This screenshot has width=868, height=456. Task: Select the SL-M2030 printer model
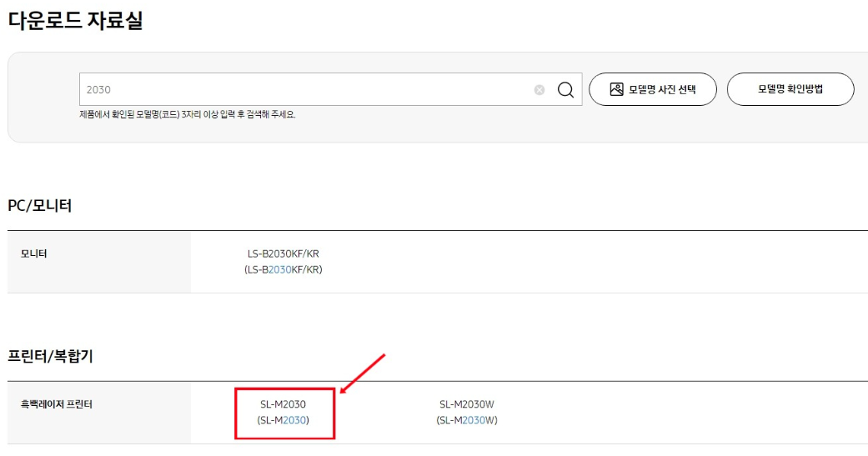283,413
